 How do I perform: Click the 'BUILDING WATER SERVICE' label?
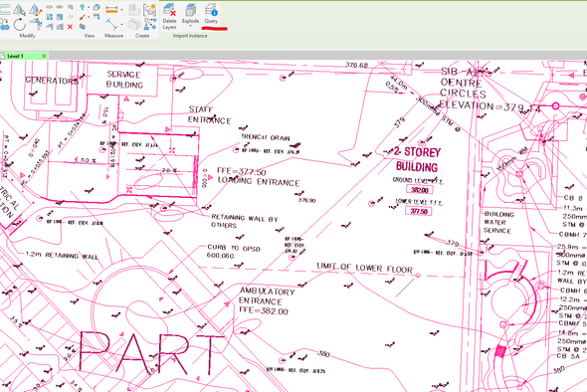click(498, 223)
